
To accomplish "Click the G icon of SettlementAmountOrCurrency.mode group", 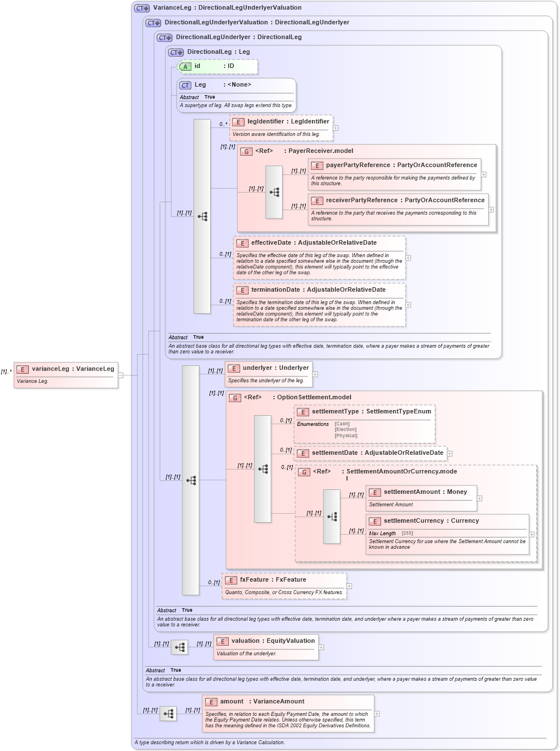I will [304, 472].
